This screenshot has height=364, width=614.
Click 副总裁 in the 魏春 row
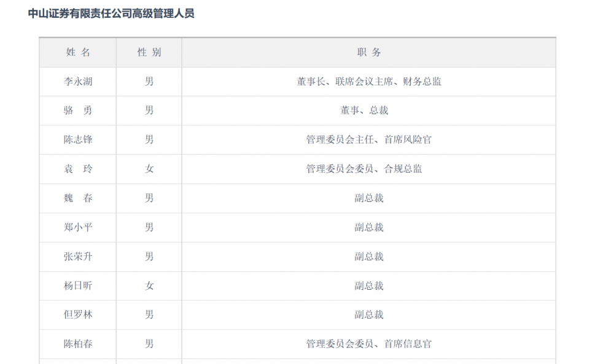coord(369,198)
